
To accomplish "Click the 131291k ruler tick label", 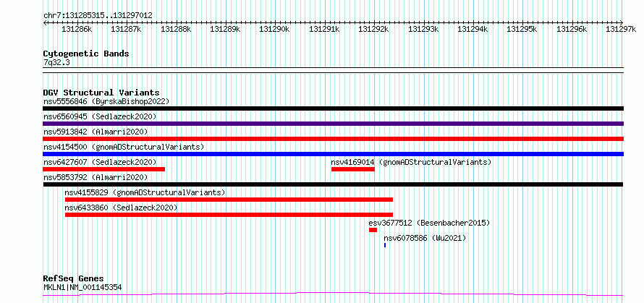I will coord(324,29).
